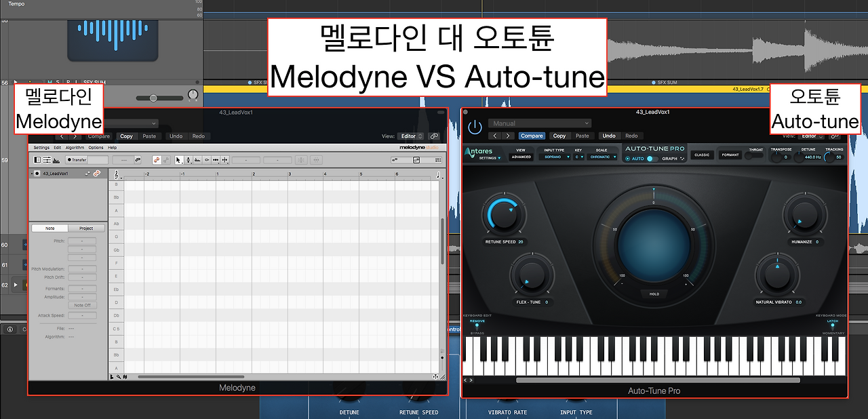Click the keyboard scroll left arrow
868x419 pixels.
(465, 380)
